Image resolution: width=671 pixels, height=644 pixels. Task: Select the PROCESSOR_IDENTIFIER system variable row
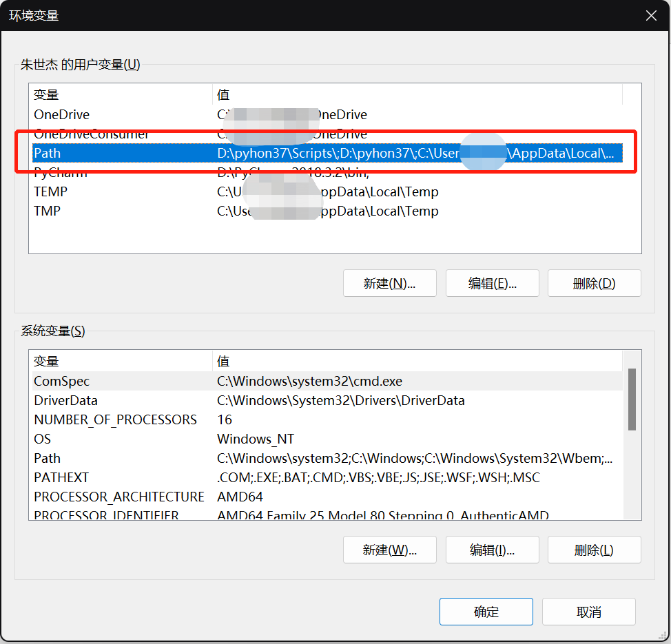(327, 515)
